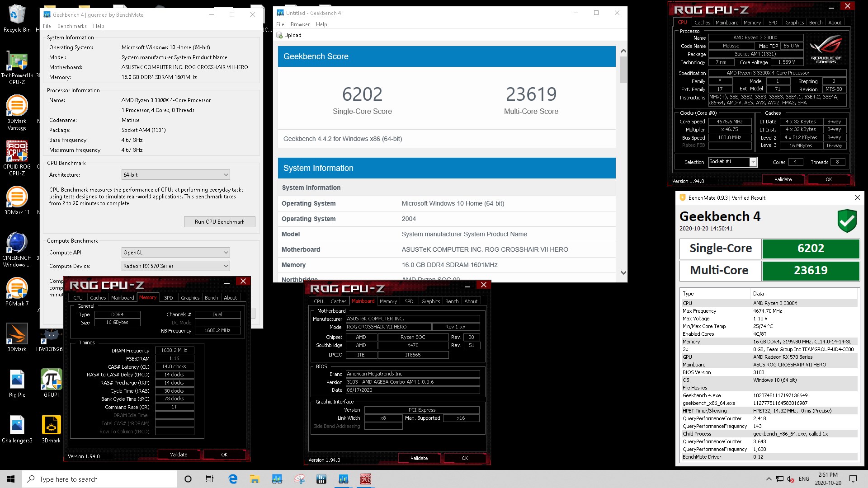Viewport: 868px width, 488px height.
Task: Select Graphics tab in the Mainboard CPU-Z window
Action: (430, 301)
